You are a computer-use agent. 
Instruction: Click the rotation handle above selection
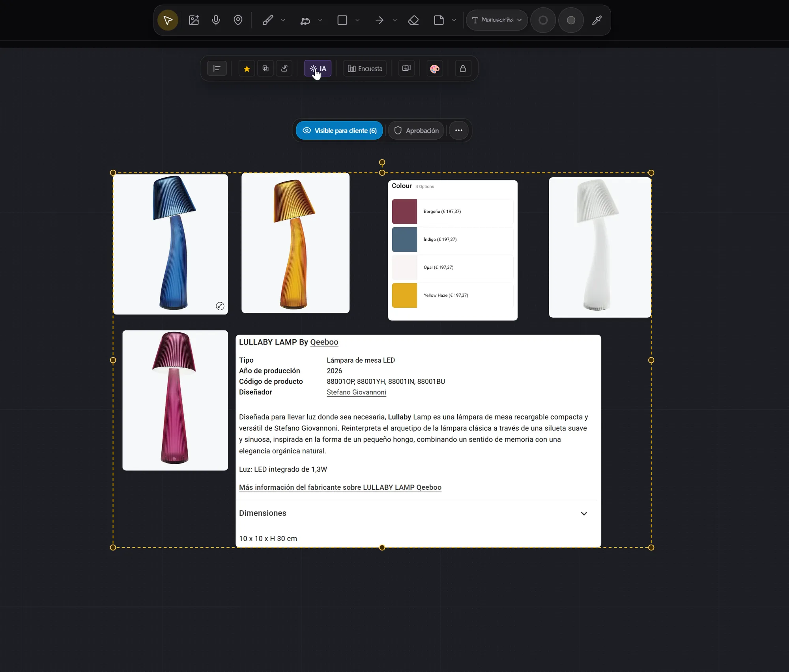pos(382,163)
